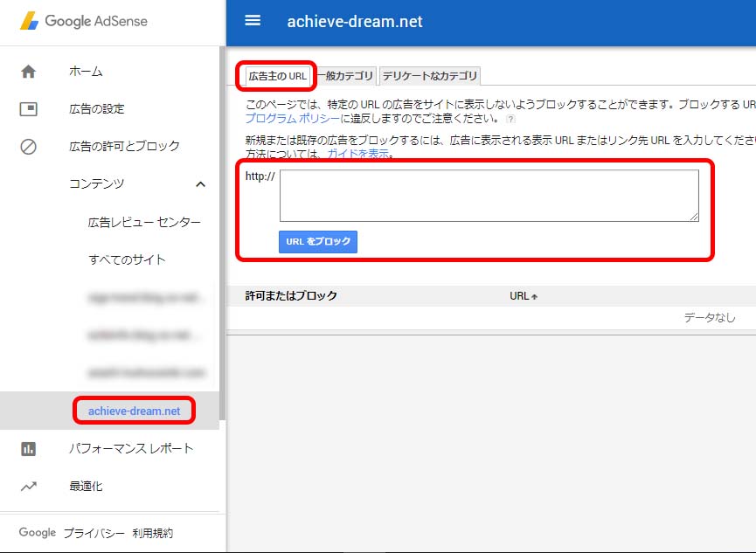
Task: Click the achieve-dream.net page title
Action: pos(355,22)
